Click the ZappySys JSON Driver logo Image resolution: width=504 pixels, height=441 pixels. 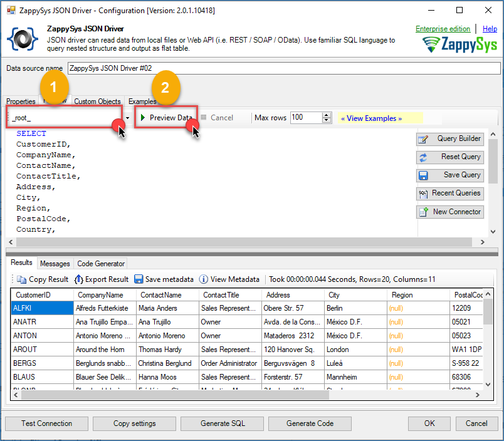point(23,39)
